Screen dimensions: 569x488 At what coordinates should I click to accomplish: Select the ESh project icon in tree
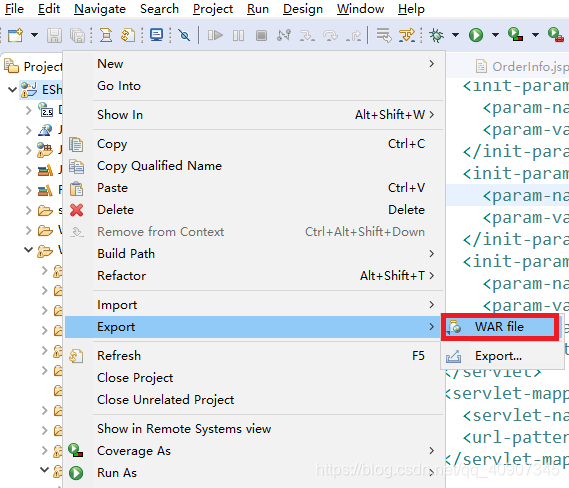point(29,90)
